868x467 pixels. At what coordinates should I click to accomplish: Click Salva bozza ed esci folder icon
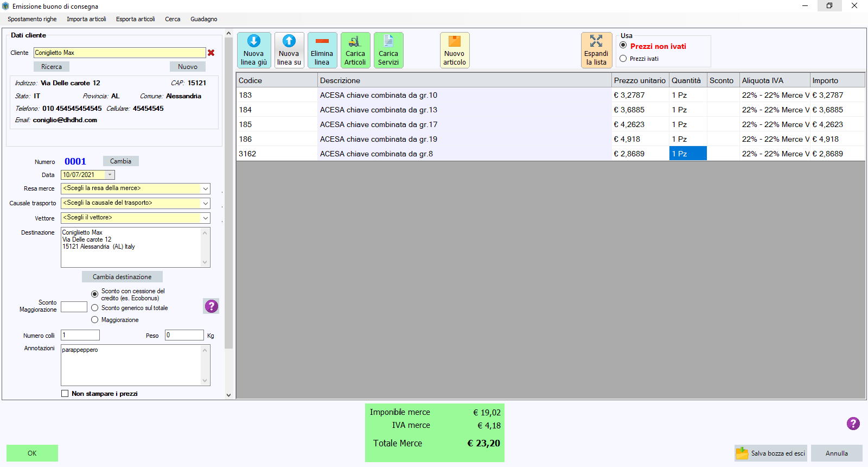(741, 453)
